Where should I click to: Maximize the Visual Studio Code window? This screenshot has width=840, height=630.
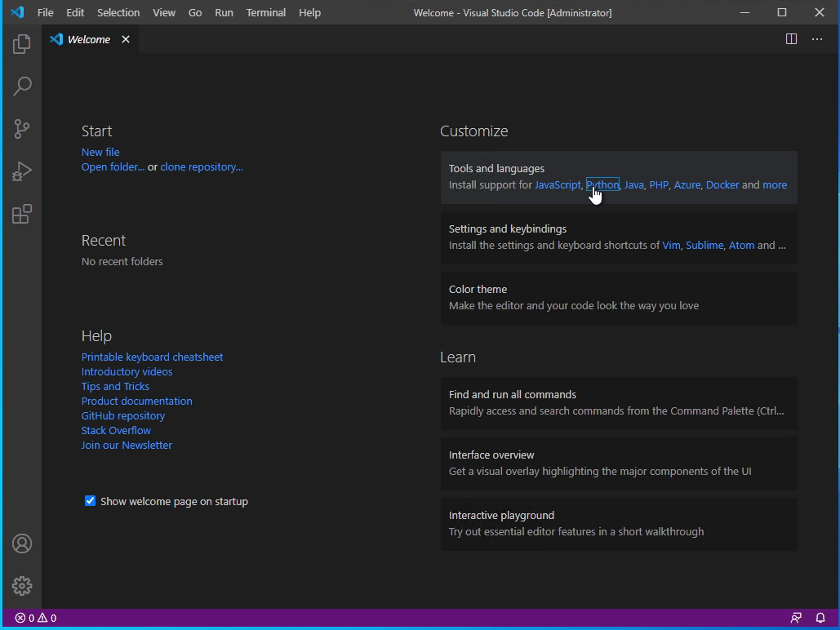(782, 12)
